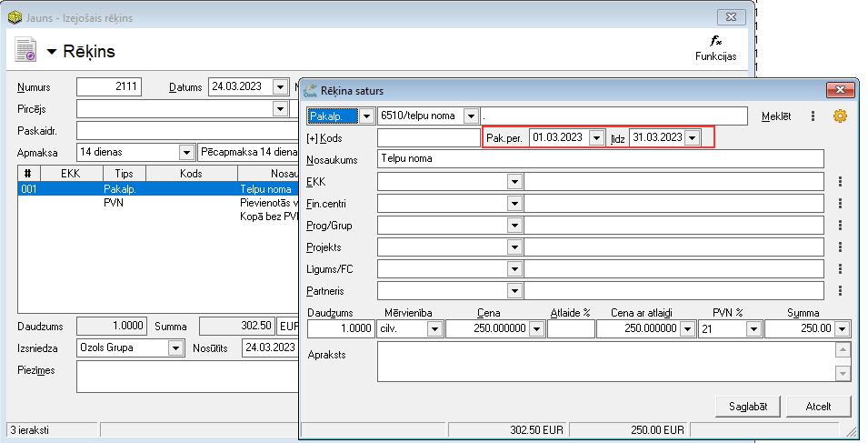Open the Cena ar atlaidi dropdown arrow
Viewport: 868px width, 443px height.
click(x=687, y=329)
